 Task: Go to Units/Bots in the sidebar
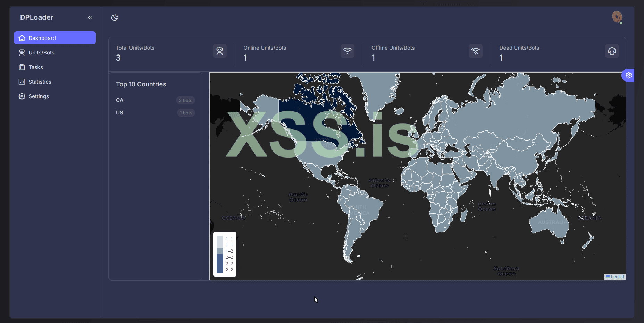click(41, 53)
